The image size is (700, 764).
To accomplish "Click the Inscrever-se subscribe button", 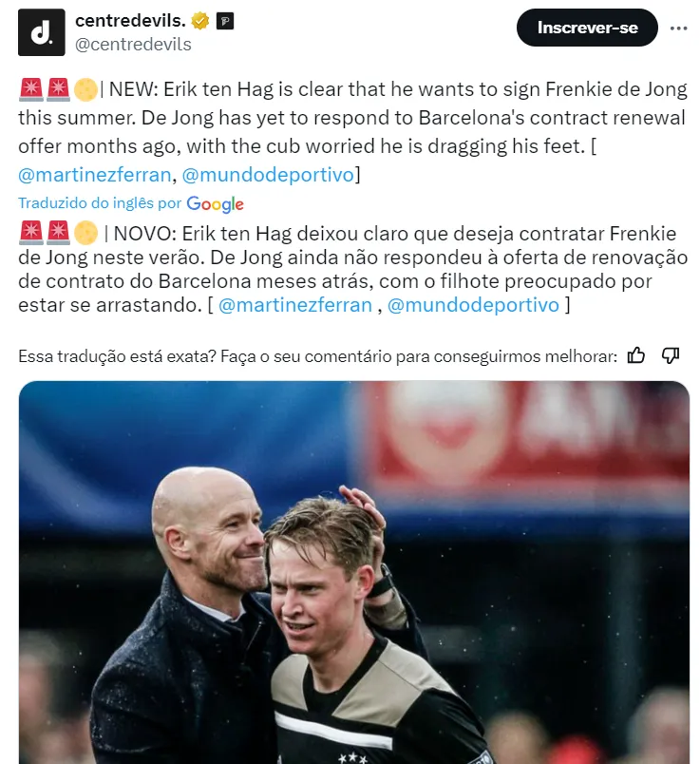I will point(587,28).
